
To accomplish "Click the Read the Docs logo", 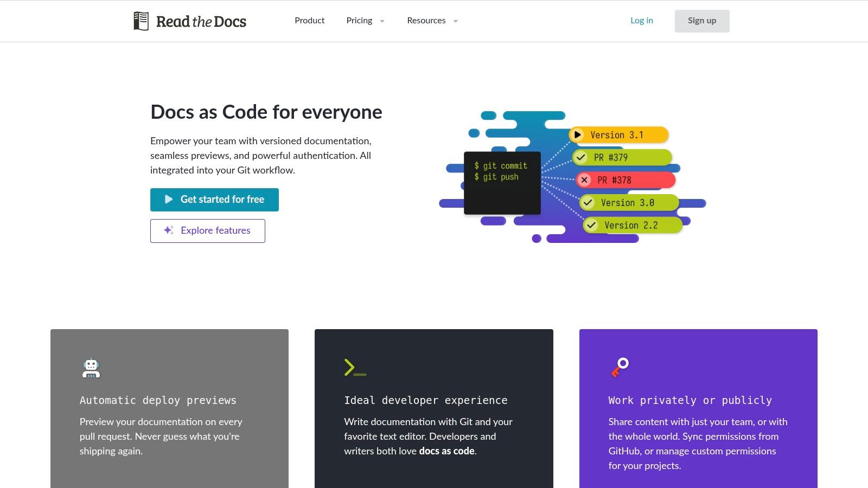I will click(189, 21).
